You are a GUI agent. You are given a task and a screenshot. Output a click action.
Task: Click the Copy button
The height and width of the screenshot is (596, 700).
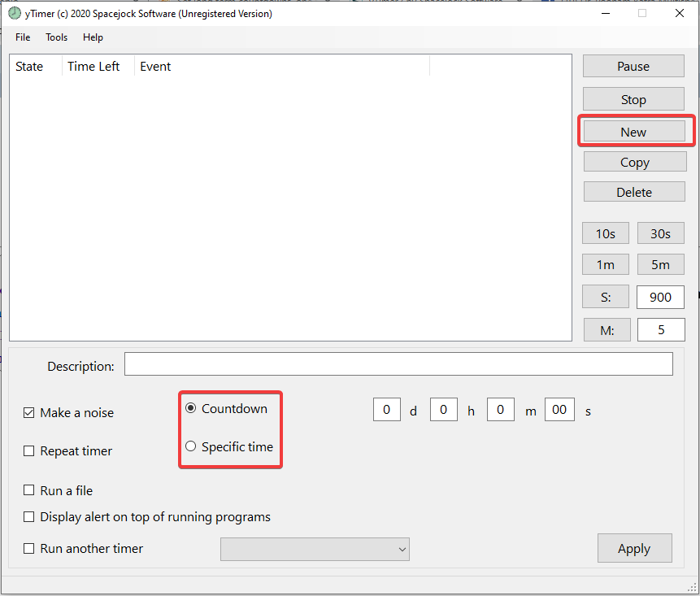(635, 162)
